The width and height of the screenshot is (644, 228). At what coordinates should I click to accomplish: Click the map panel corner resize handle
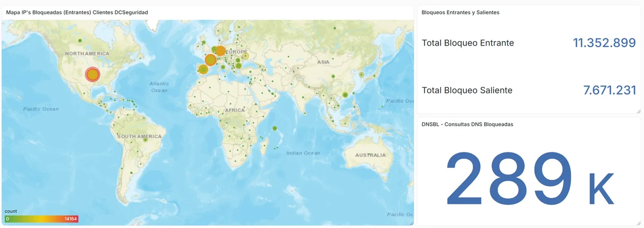click(x=411, y=222)
